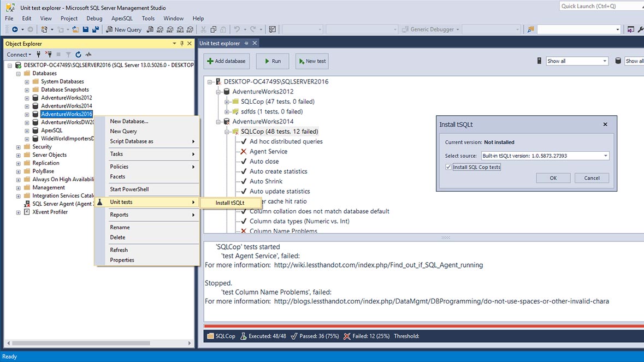Click the Open File folder icon

point(75,29)
